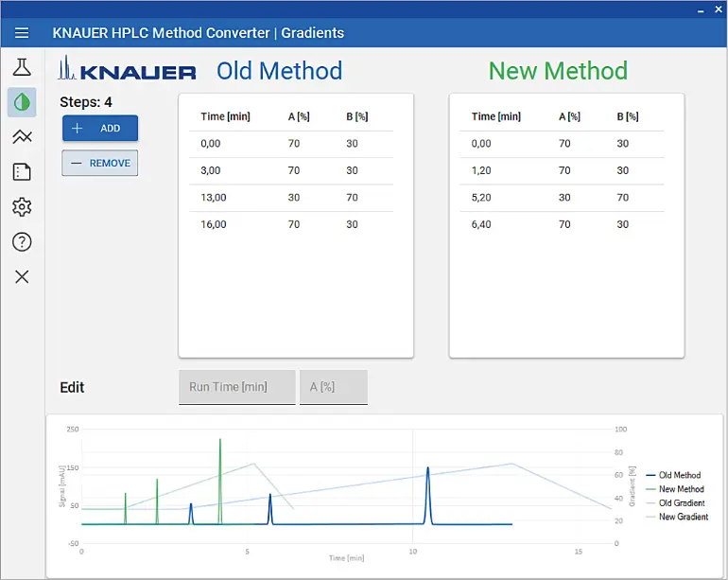728x580 pixels.
Task: Click the New Method heading
Action: pyautogui.click(x=558, y=71)
